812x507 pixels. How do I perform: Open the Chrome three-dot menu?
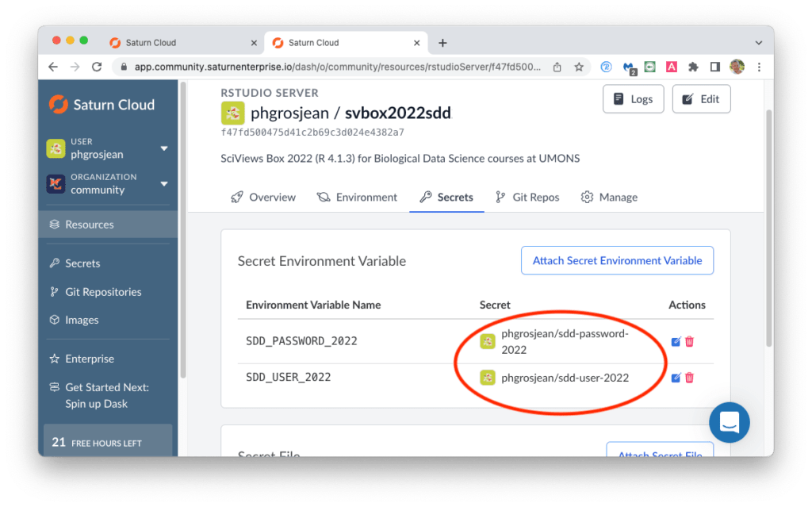coord(759,67)
